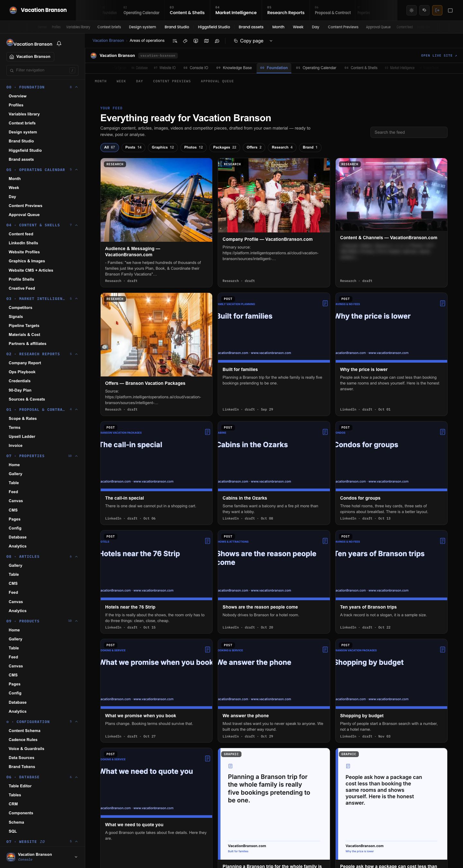463x868 pixels.
Task: Open the roller coaster research card thumbnail
Action: 156,200
